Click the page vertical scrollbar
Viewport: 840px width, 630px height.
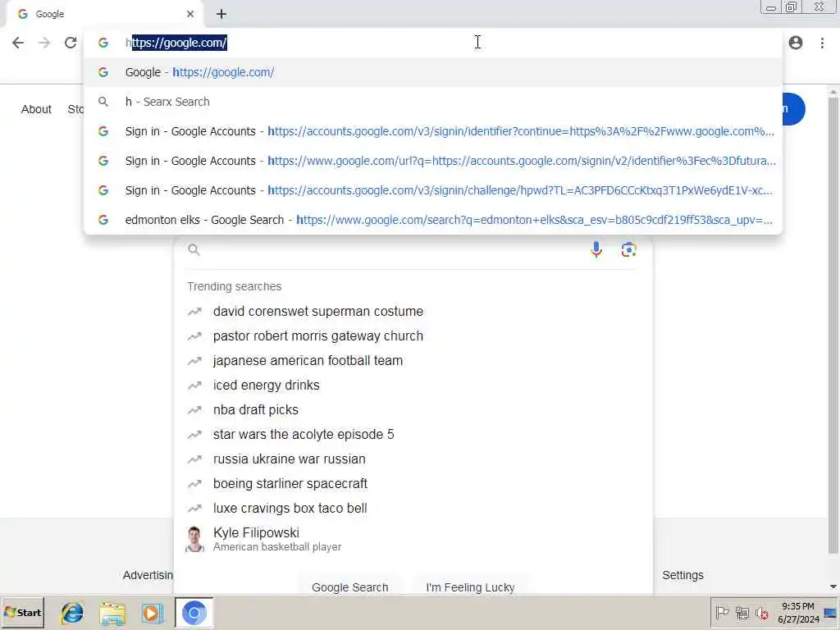point(833,326)
